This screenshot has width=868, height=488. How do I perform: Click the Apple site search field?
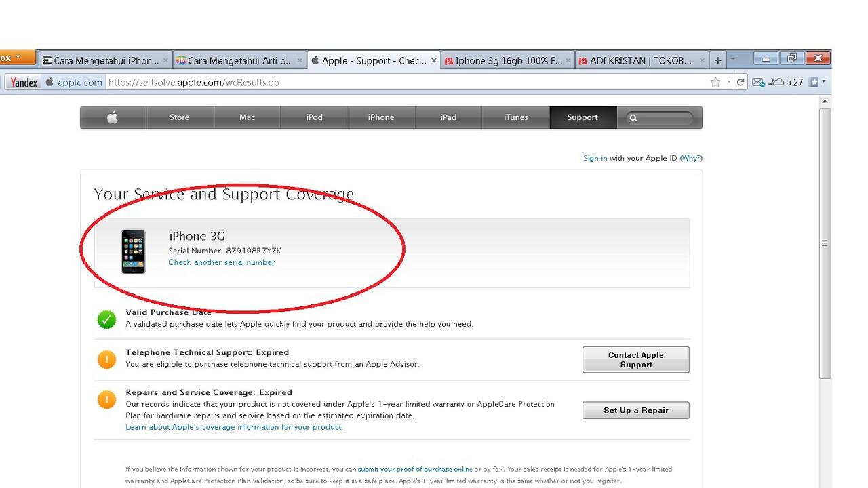pyautogui.click(x=660, y=118)
